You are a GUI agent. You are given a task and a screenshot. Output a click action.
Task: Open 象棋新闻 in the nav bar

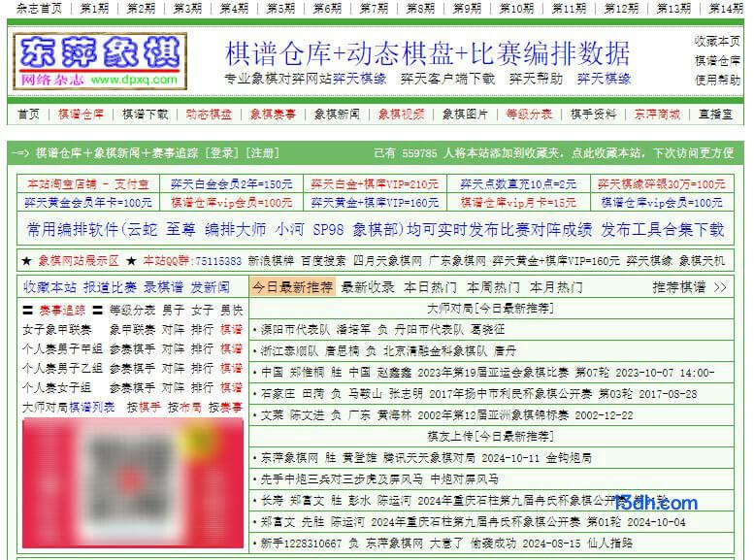point(337,114)
